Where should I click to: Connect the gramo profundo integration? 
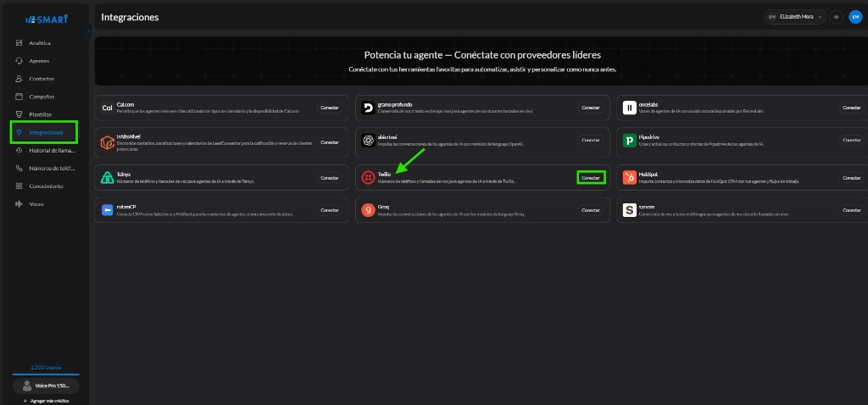tap(591, 108)
